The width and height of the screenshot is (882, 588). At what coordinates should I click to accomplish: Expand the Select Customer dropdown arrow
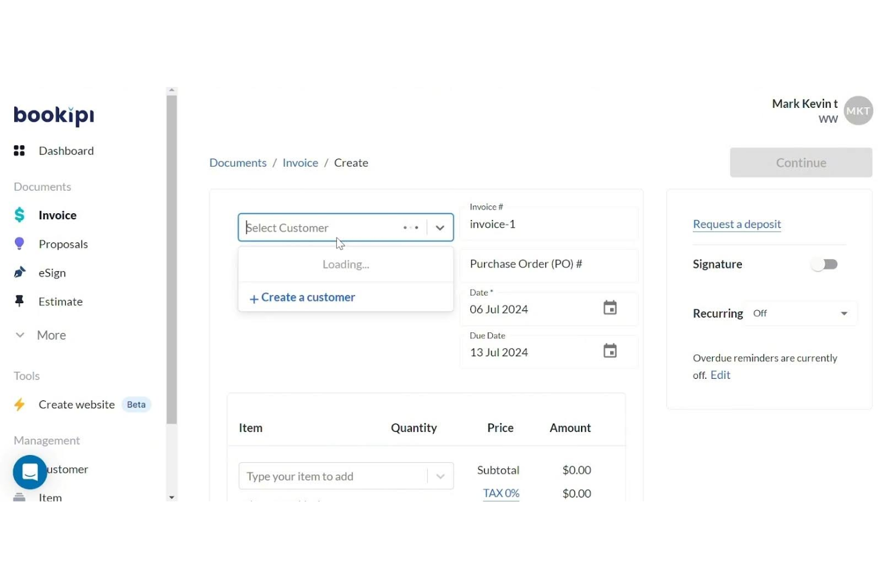pos(440,227)
